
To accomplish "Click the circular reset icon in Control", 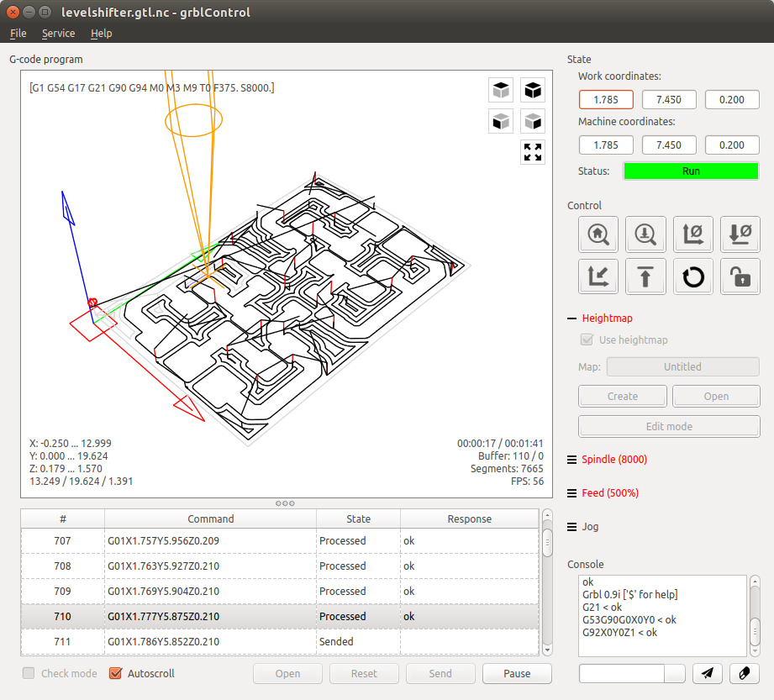I will 693,276.
